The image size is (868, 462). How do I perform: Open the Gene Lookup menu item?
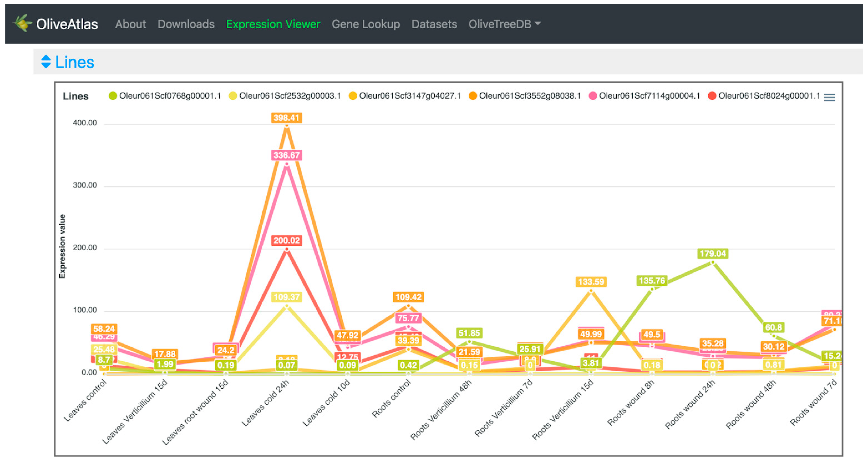tap(366, 24)
